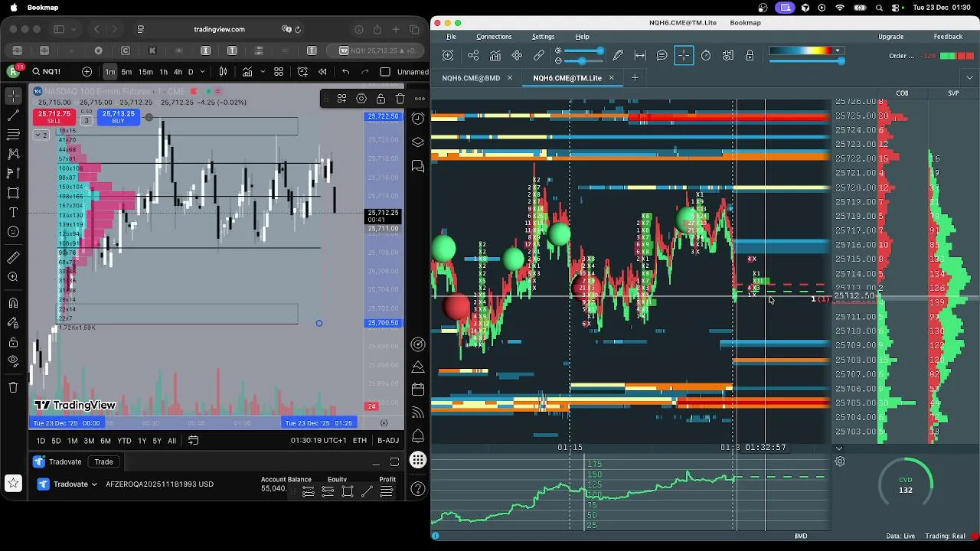Open Bookmap share icon in toolbar
Image resolution: width=980 pixels, height=551 pixels.
[473, 55]
